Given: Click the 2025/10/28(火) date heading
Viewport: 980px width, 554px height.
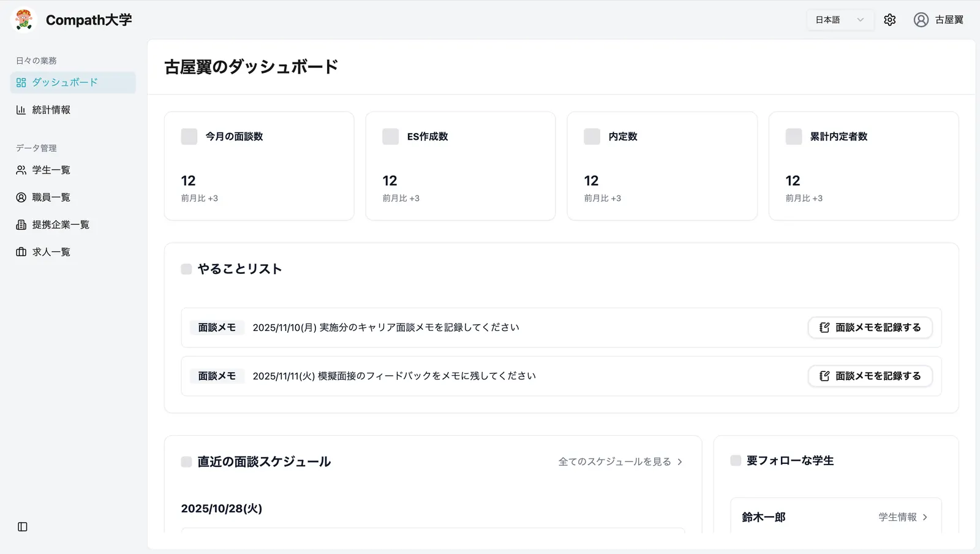Looking at the screenshot, I should [x=222, y=509].
